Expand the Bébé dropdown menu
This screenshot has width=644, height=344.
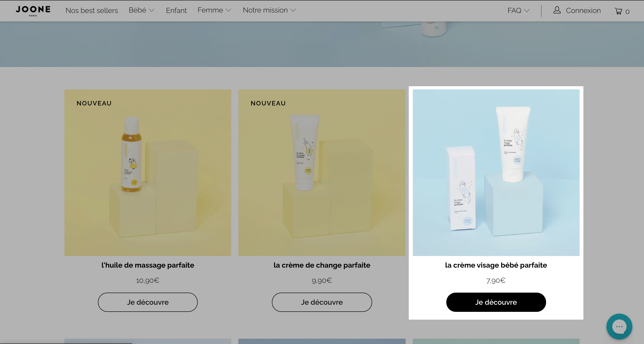coord(141,10)
